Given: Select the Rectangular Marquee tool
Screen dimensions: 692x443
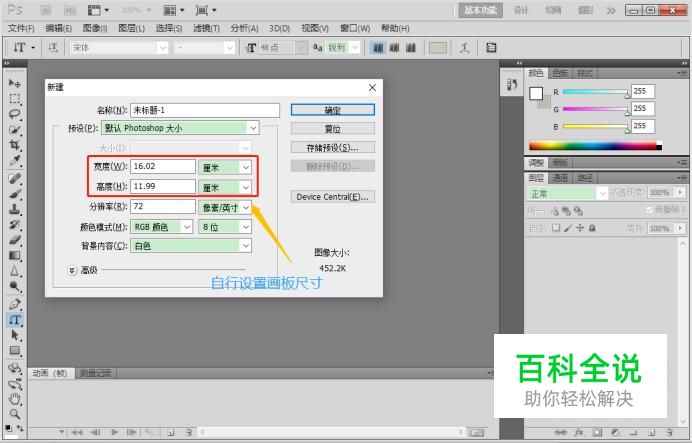Looking at the screenshot, I should click(x=15, y=99).
